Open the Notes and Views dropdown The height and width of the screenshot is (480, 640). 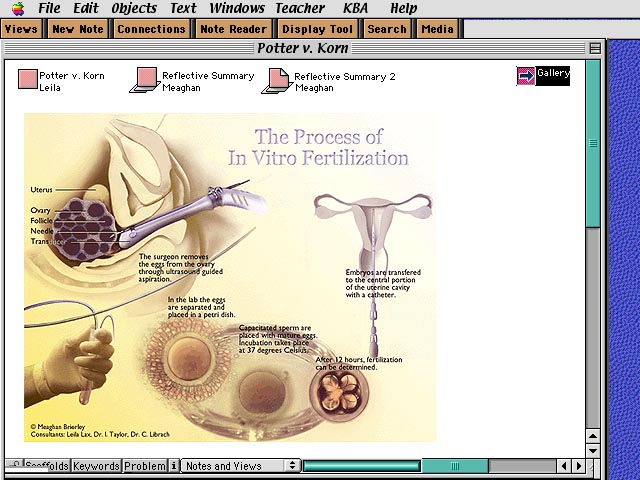[241, 466]
